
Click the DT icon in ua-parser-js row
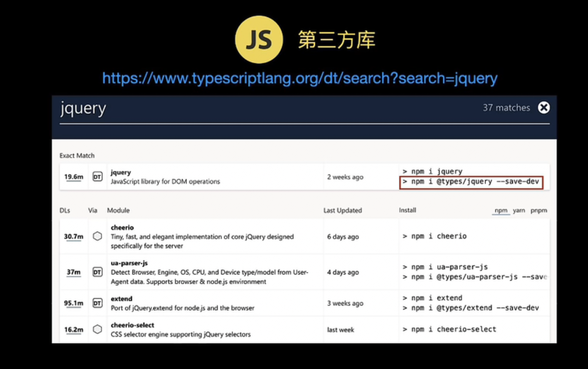point(97,272)
